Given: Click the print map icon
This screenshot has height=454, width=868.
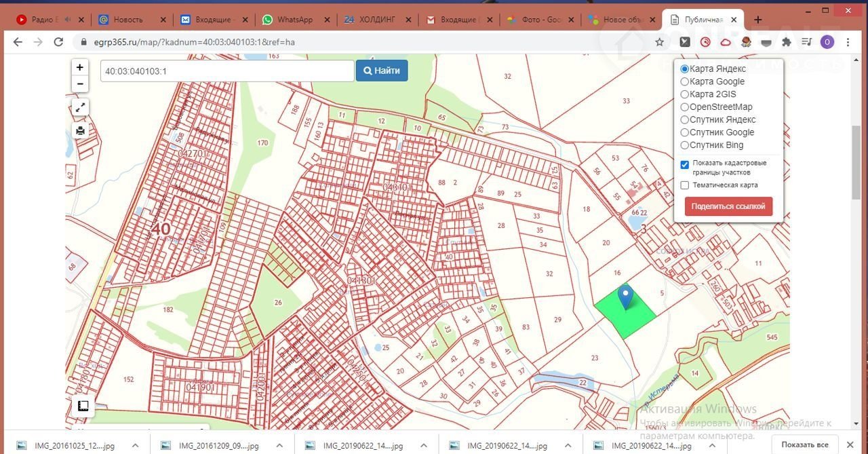Looking at the screenshot, I should pyautogui.click(x=80, y=130).
